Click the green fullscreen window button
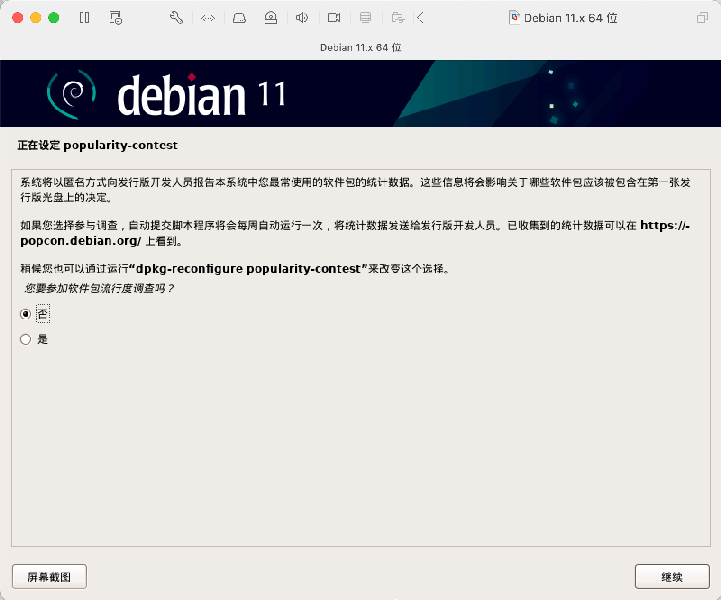The width and height of the screenshot is (721, 600). tap(54, 18)
